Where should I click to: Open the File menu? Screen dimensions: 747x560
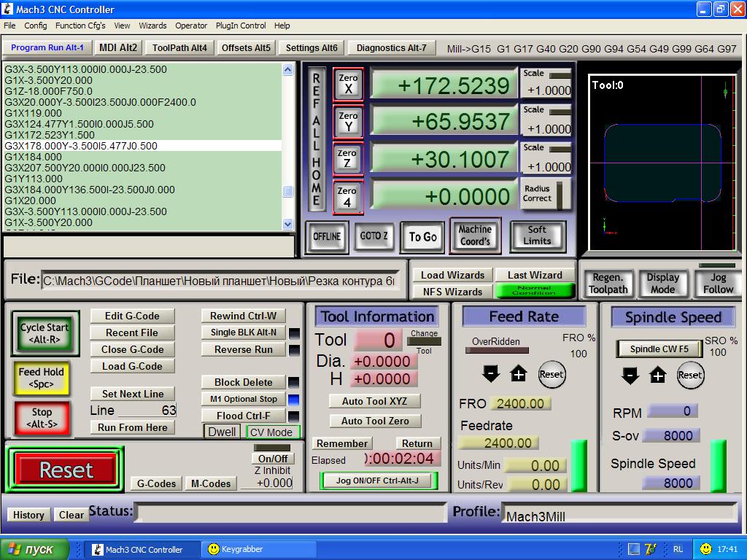9,26
